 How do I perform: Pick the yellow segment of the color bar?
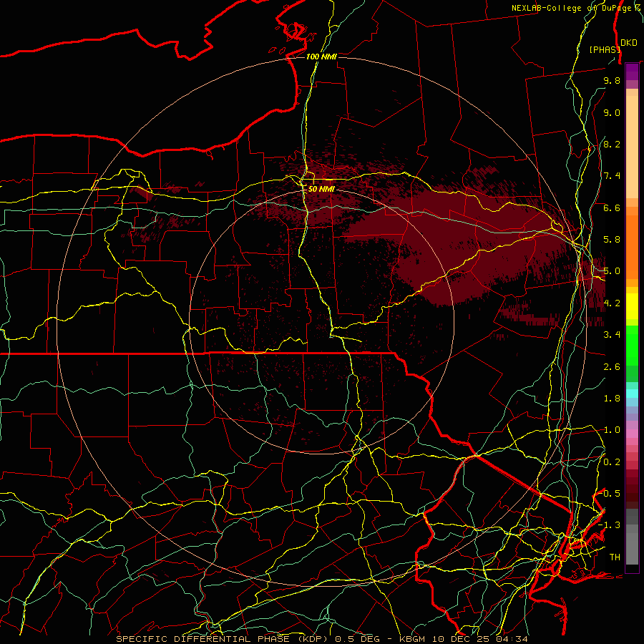point(632,306)
